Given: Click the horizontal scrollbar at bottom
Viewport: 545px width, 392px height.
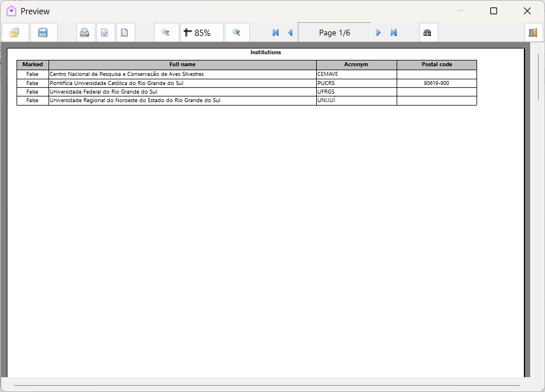Looking at the screenshot, I should [x=267, y=385].
